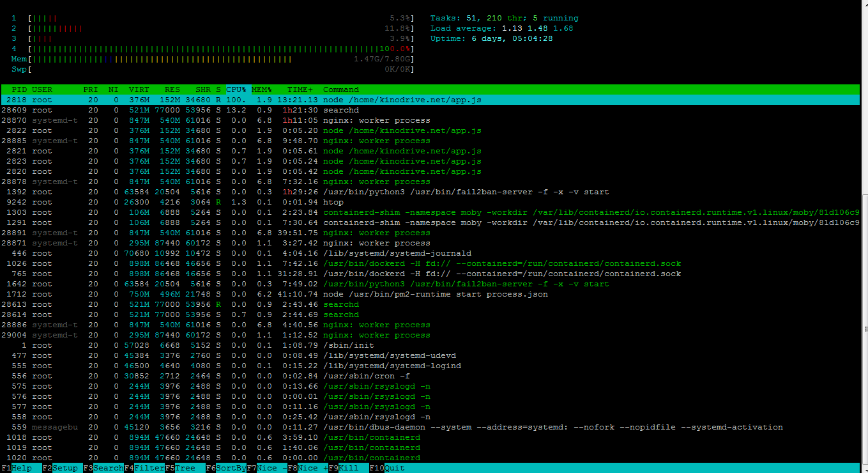Select containerd row PID 1020

point(430,458)
